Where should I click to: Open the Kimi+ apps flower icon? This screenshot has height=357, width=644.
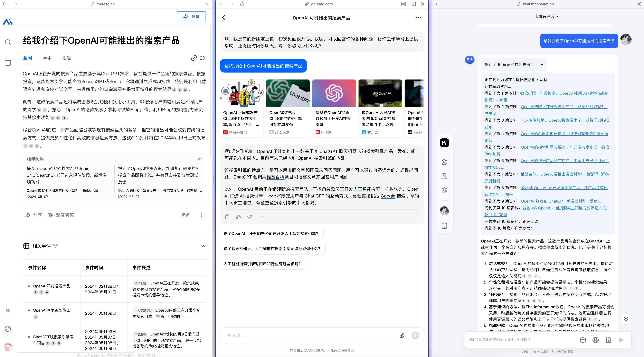444,190
